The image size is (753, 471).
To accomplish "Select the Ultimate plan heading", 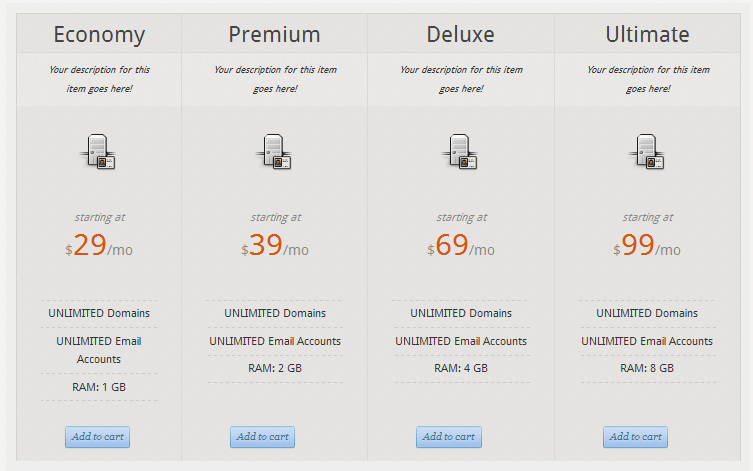I will [647, 35].
